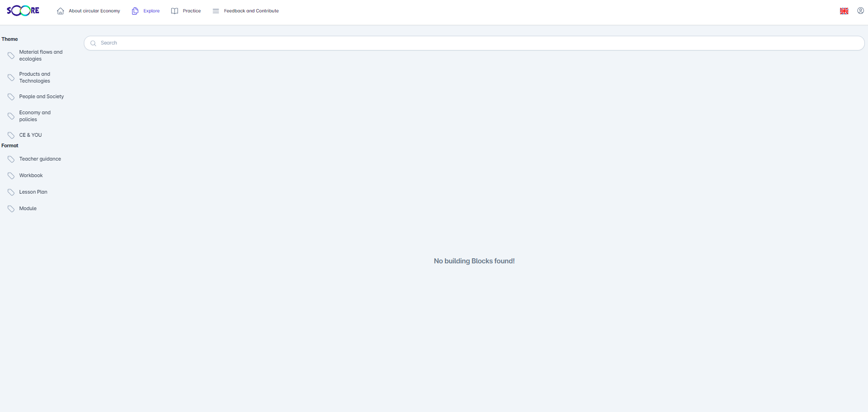Viewport: 868px width, 412px height.
Task: Toggle the Material flows and ecologies filter
Action: pos(40,56)
